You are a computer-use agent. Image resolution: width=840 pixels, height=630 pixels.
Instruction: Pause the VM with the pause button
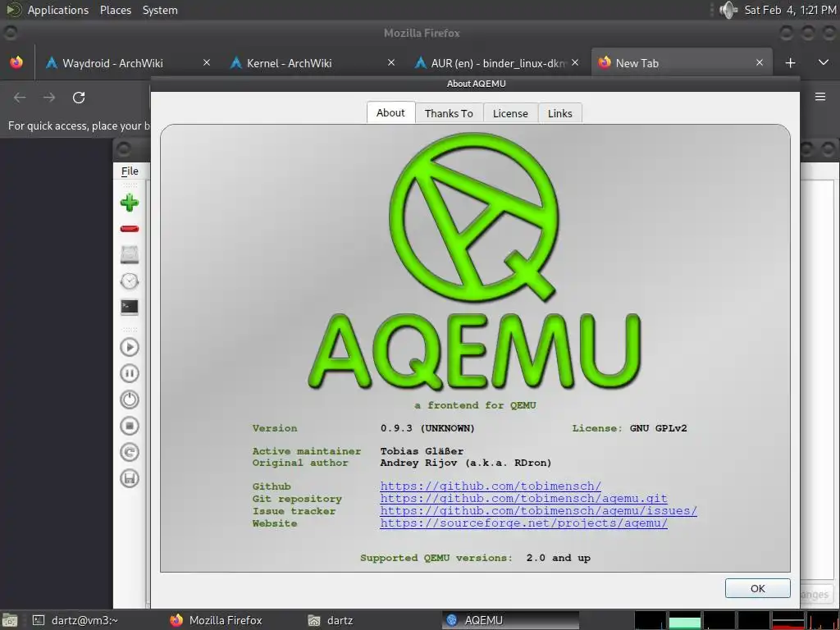pyautogui.click(x=129, y=373)
